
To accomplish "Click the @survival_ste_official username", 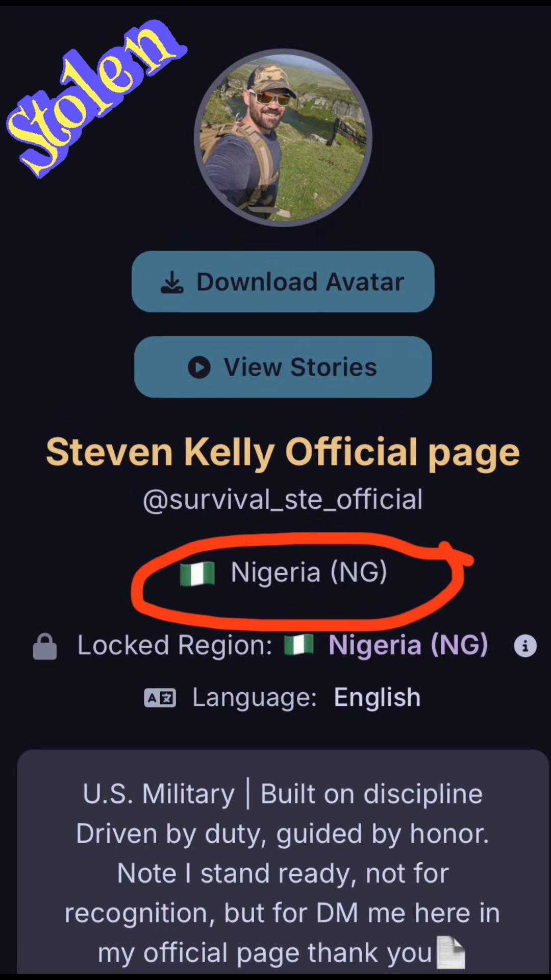I will click(283, 499).
